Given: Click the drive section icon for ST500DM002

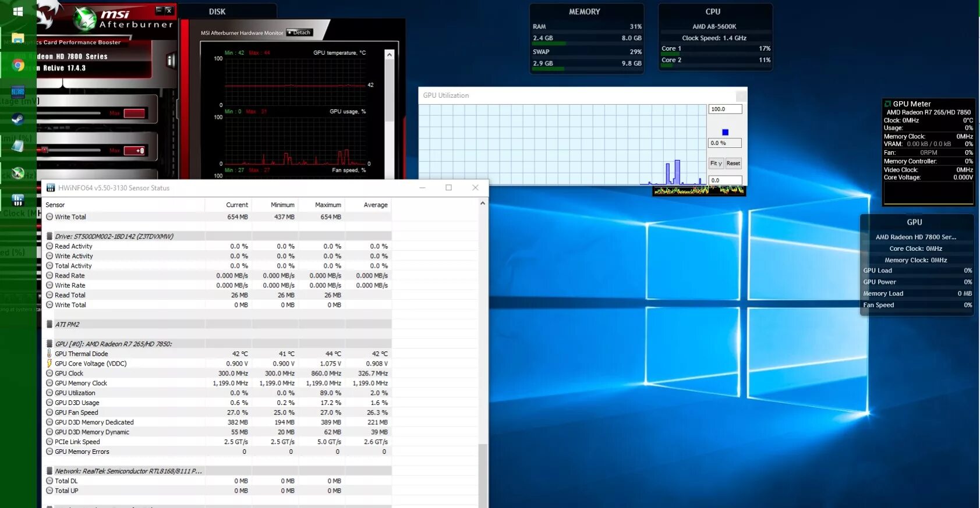Looking at the screenshot, I should point(49,236).
